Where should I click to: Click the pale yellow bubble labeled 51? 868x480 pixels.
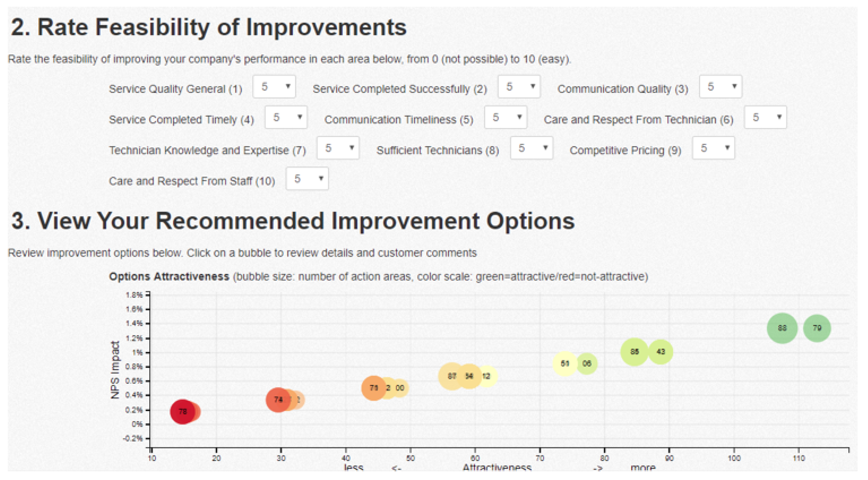tap(564, 363)
